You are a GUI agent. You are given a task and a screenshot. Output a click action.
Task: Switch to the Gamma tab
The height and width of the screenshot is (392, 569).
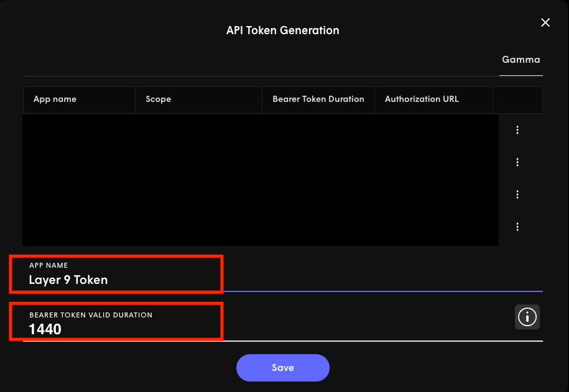click(x=520, y=60)
